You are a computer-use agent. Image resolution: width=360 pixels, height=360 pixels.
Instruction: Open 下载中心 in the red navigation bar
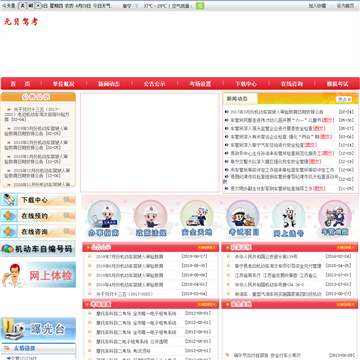[x=246, y=84]
